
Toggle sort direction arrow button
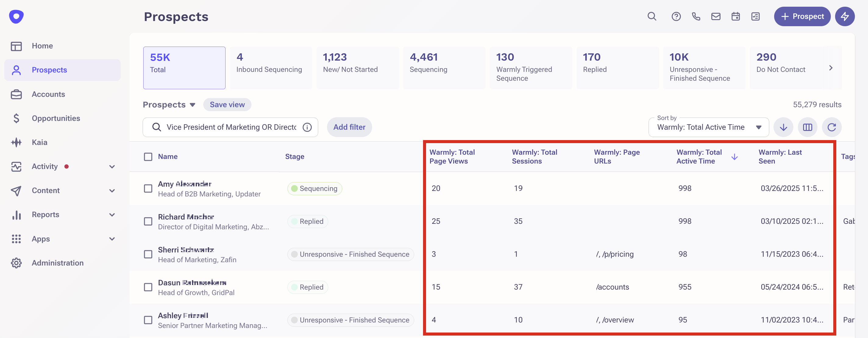pos(783,127)
